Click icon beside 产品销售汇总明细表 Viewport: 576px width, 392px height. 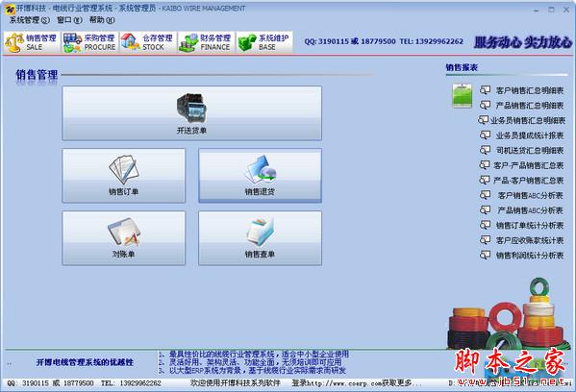pyautogui.click(x=485, y=105)
